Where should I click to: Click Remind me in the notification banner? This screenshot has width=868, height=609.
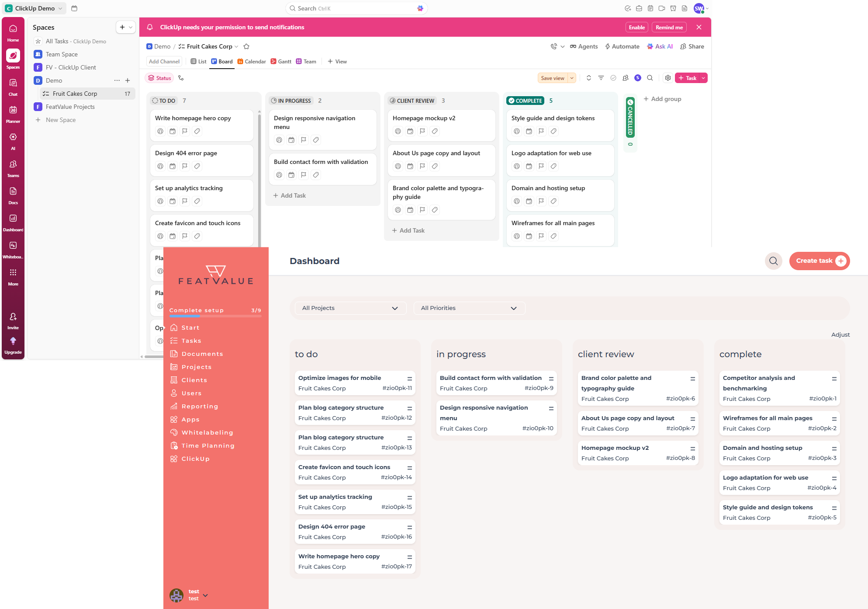(669, 27)
